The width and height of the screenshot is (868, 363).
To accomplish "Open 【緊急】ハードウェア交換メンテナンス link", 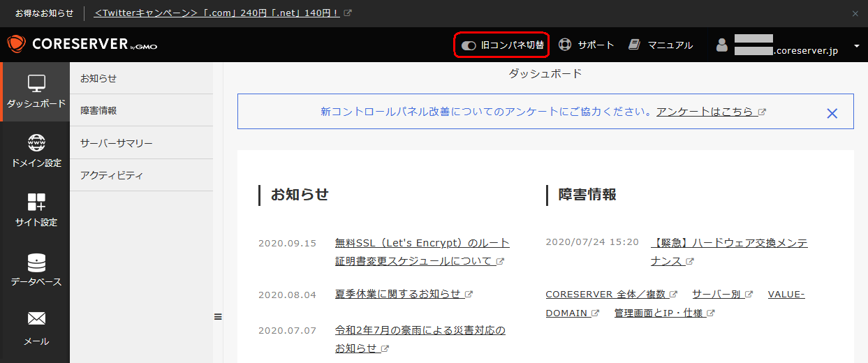I will tap(729, 251).
